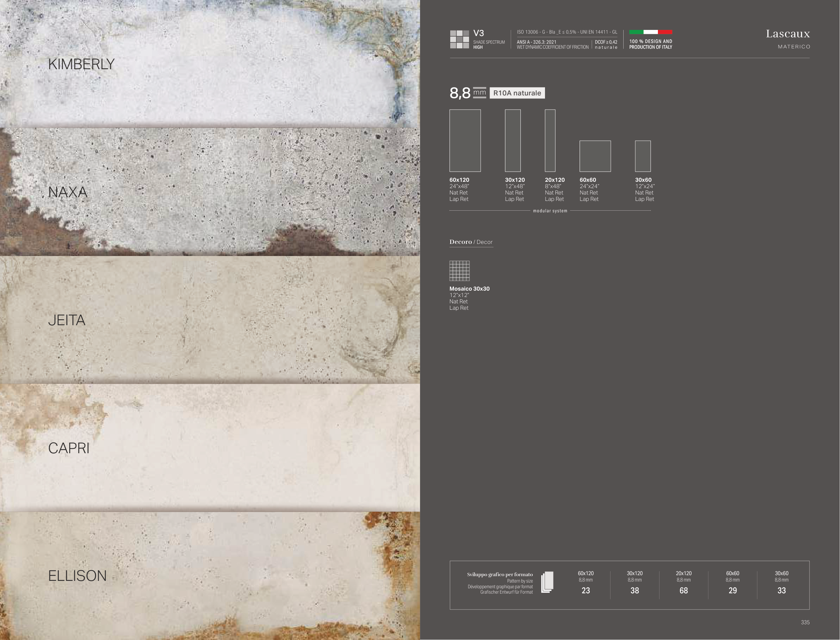Click the 20x120 narrow tile outline

coord(550,140)
